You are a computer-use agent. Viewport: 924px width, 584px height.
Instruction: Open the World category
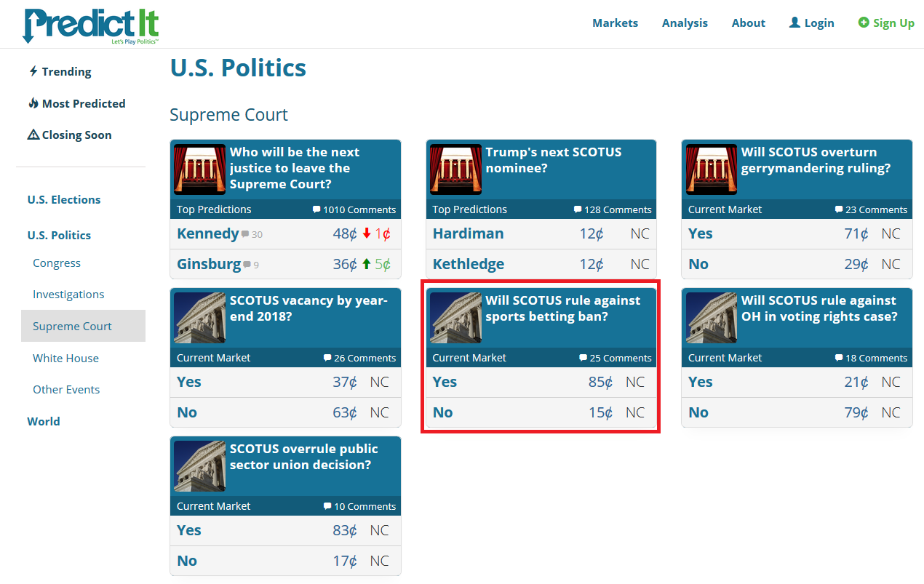coord(44,421)
